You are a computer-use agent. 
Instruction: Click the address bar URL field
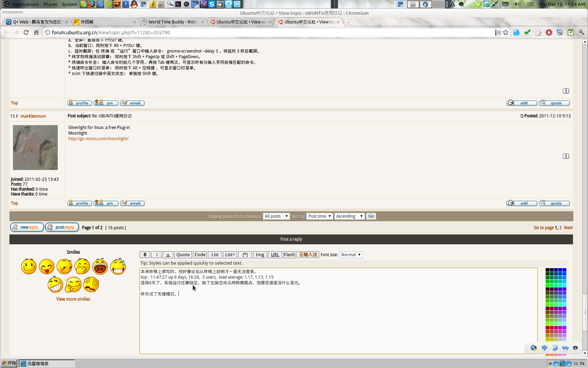coord(269,32)
